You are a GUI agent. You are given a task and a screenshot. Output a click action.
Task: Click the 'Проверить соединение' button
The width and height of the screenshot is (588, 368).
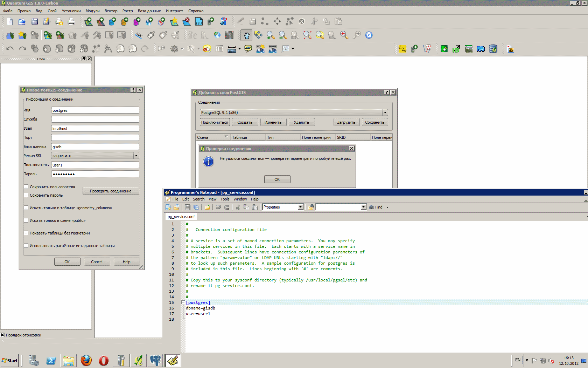(x=111, y=191)
